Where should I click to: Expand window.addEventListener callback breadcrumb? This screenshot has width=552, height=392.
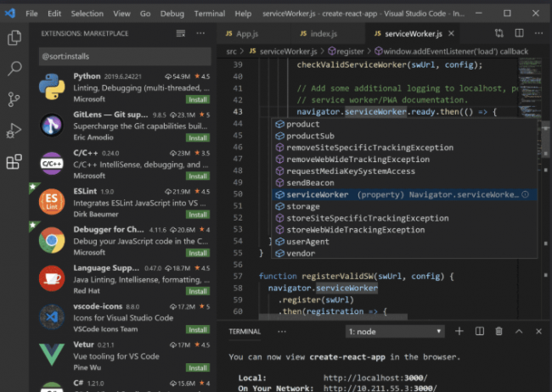pyautogui.click(x=451, y=52)
